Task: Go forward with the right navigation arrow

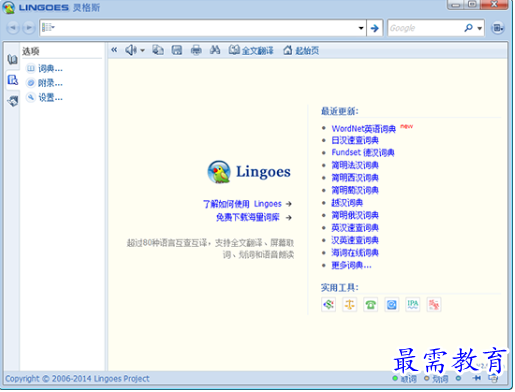Action: 29,28
